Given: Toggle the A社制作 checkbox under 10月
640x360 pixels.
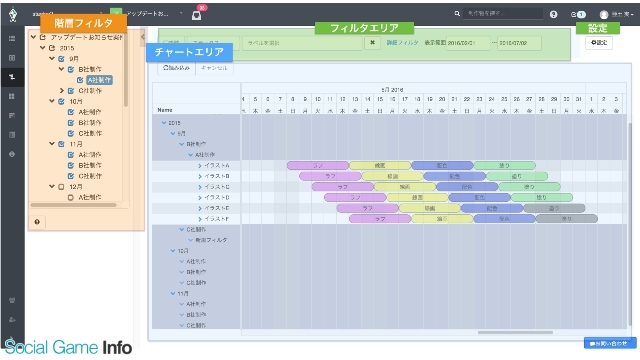Looking at the screenshot, I should (x=71, y=112).
